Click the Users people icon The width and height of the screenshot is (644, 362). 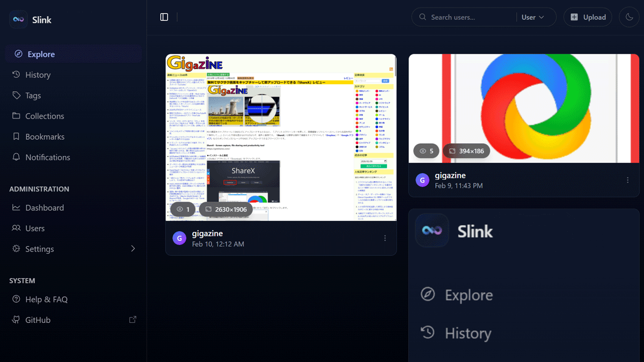pyautogui.click(x=16, y=228)
